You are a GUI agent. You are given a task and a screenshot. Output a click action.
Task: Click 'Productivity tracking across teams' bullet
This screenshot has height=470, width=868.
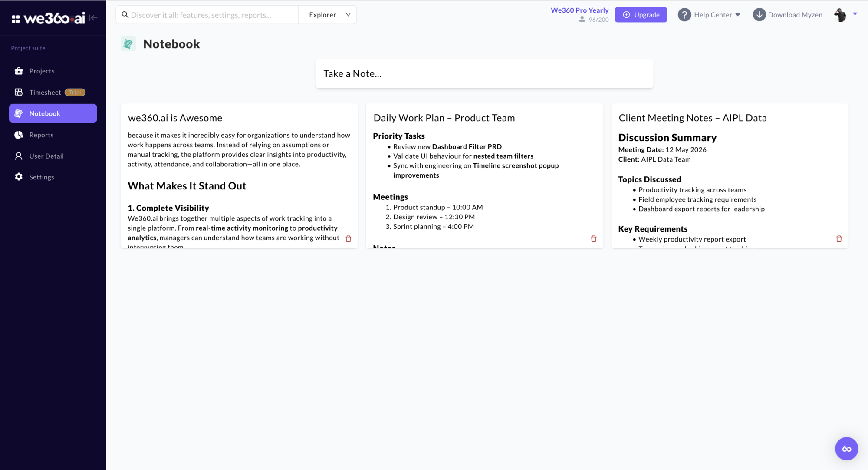tap(693, 190)
